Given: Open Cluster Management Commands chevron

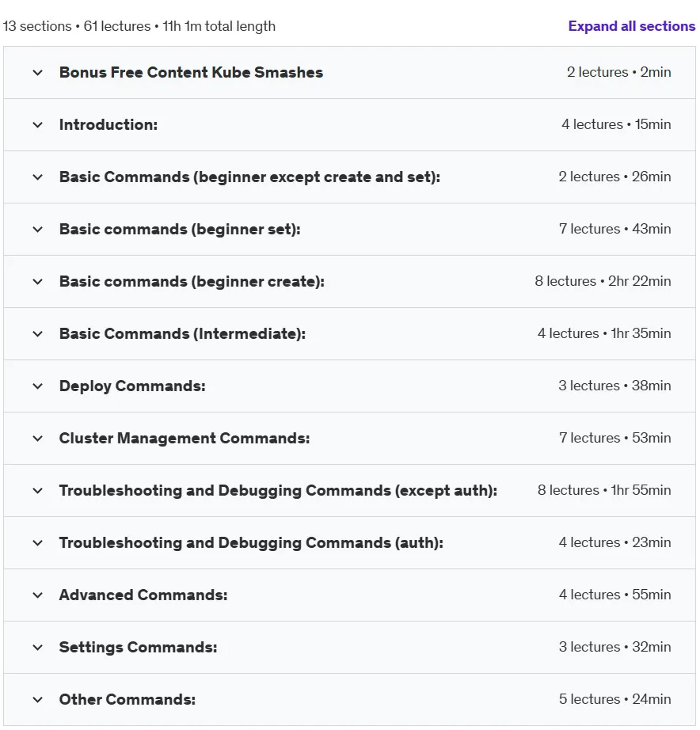Looking at the screenshot, I should click(x=38, y=438).
